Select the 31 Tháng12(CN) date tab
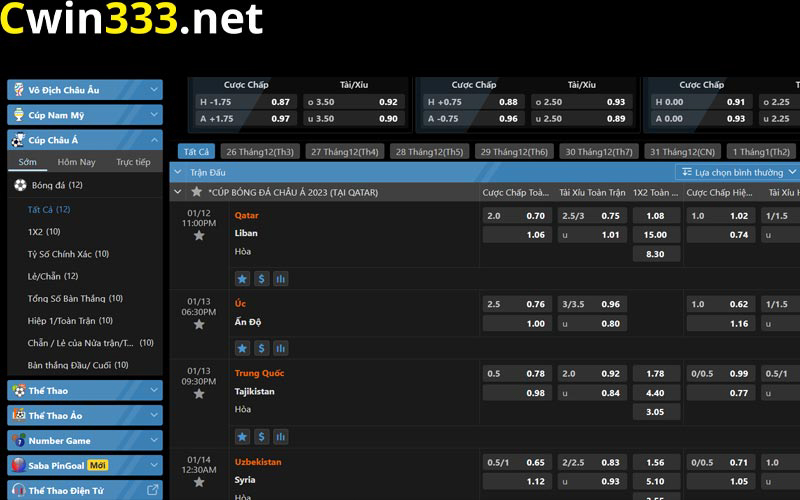The height and width of the screenshot is (500, 800). click(x=683, y=152)
